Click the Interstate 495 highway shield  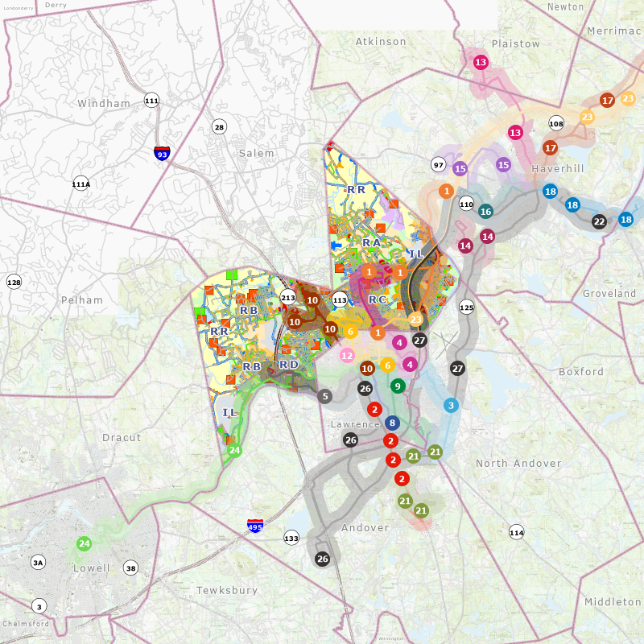255,526
